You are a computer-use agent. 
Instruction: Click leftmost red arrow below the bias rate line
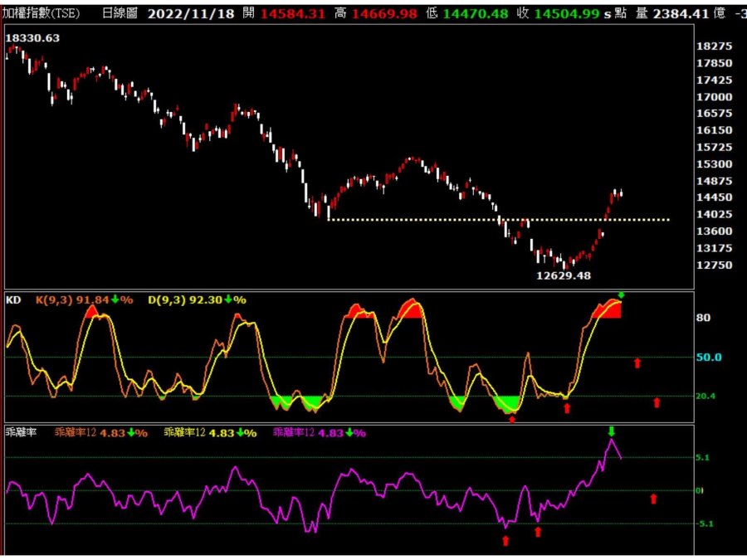[x=505, y=541]
